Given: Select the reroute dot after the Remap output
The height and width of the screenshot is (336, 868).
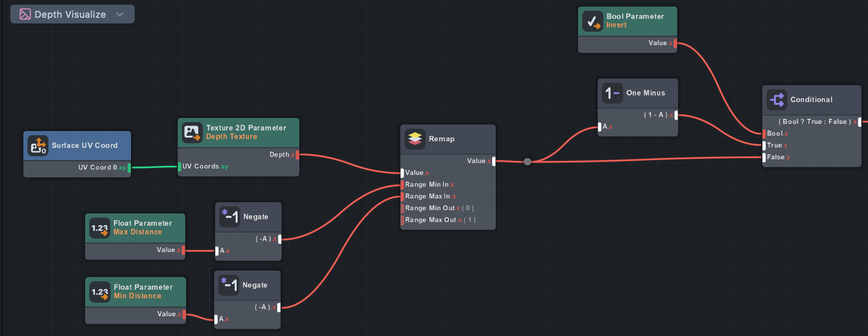Looking at the screenshot, I should tap(528, 161).
